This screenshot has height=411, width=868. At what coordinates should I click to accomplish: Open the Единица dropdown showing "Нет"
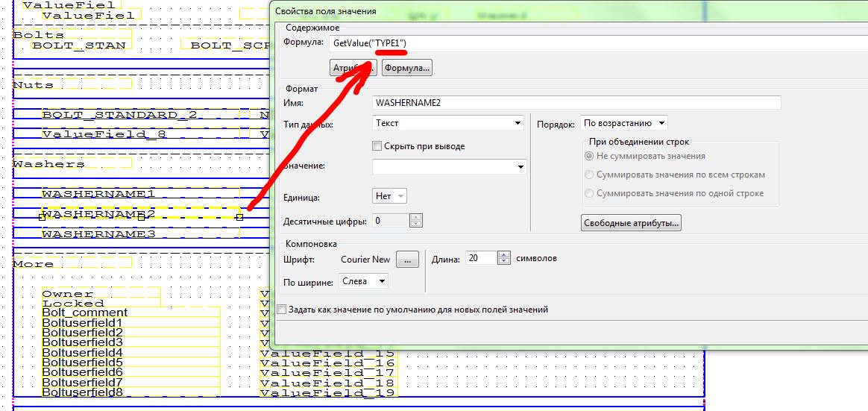[389, 196]
